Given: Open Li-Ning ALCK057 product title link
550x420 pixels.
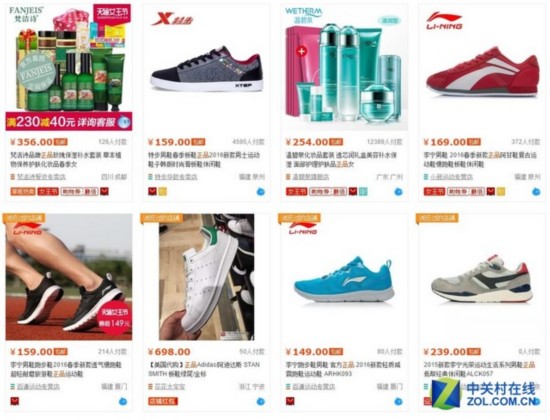Looking at the screenshot, I should (479, 369).
